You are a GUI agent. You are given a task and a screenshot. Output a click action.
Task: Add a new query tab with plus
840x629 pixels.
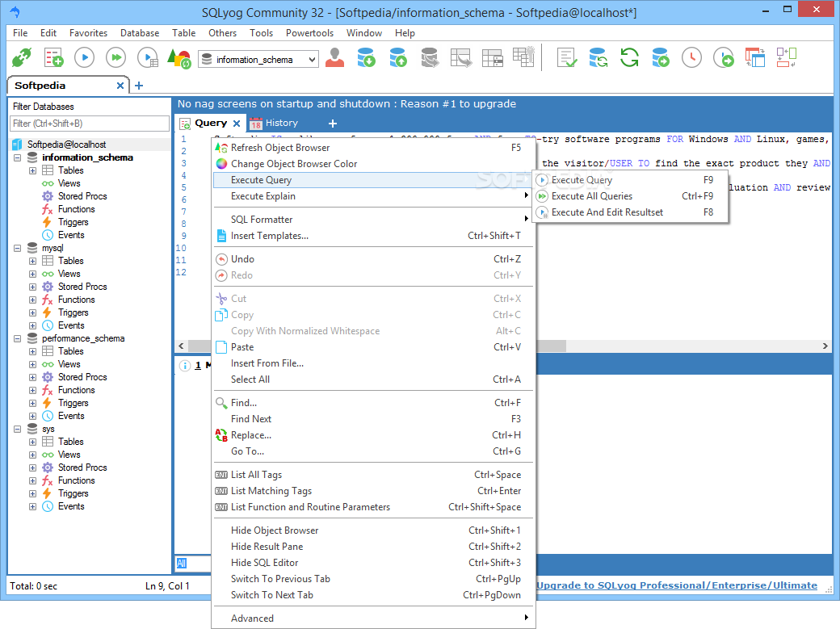(333, 124)
